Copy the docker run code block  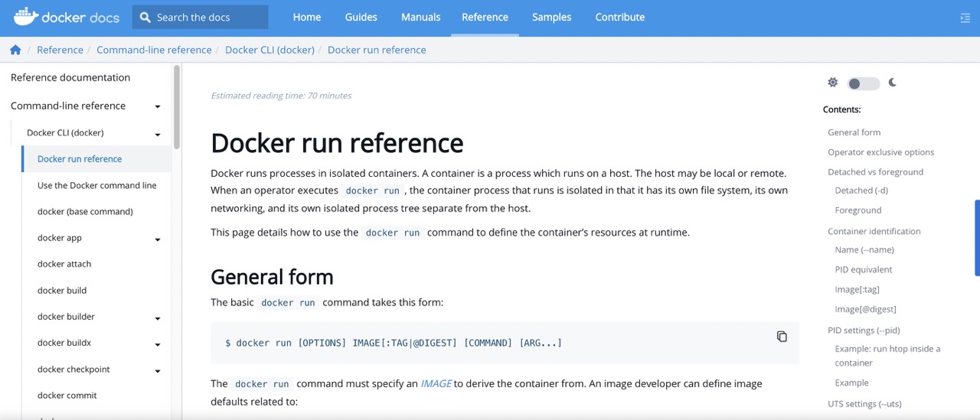[x=782, y=337]
